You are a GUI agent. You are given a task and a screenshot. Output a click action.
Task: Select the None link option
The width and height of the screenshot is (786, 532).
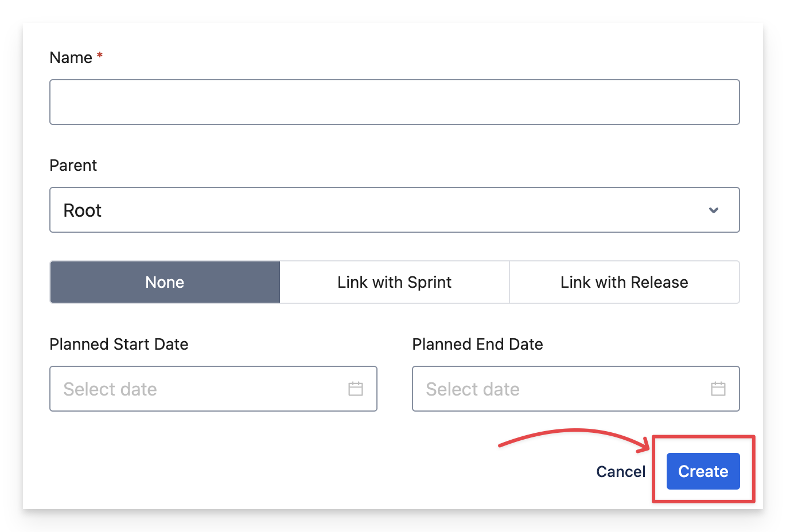(165, 282)
